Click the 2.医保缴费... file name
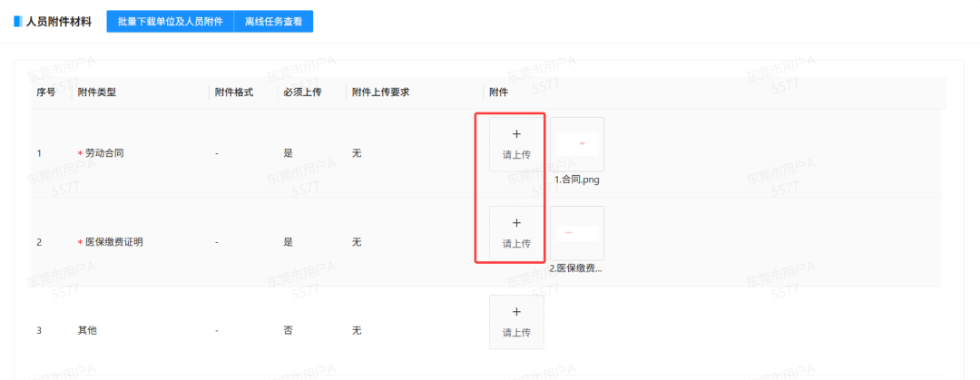 [x=576, y=268]
